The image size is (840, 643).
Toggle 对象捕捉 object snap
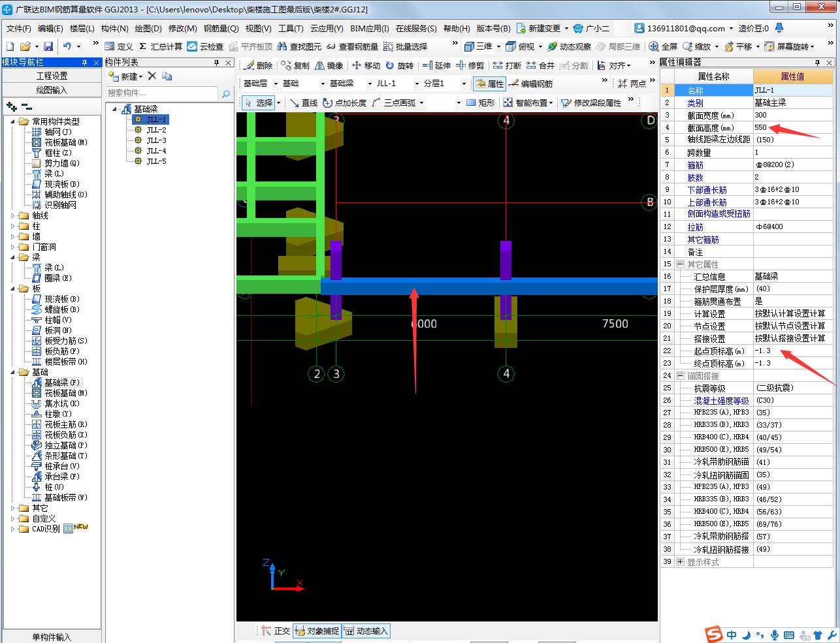[317, 631]
